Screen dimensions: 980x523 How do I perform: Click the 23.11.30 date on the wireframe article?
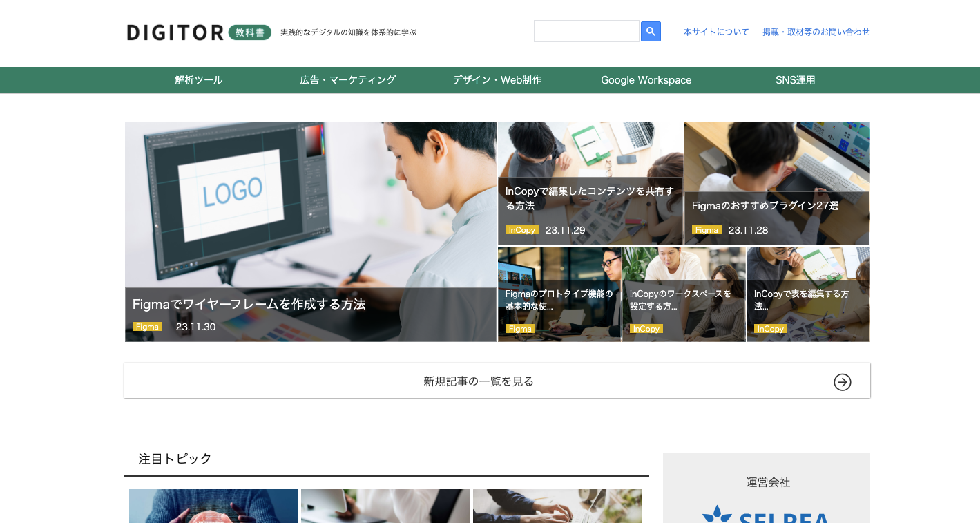[x=195, y=327]
